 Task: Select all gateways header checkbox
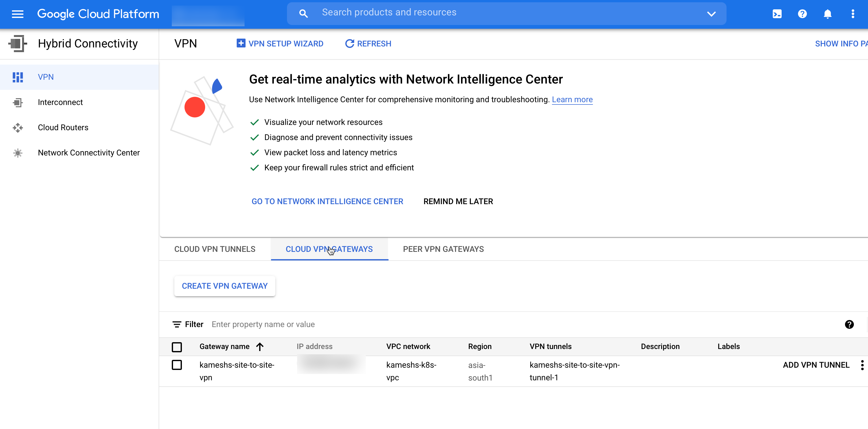pyautogui.click(x=177, y=347)
